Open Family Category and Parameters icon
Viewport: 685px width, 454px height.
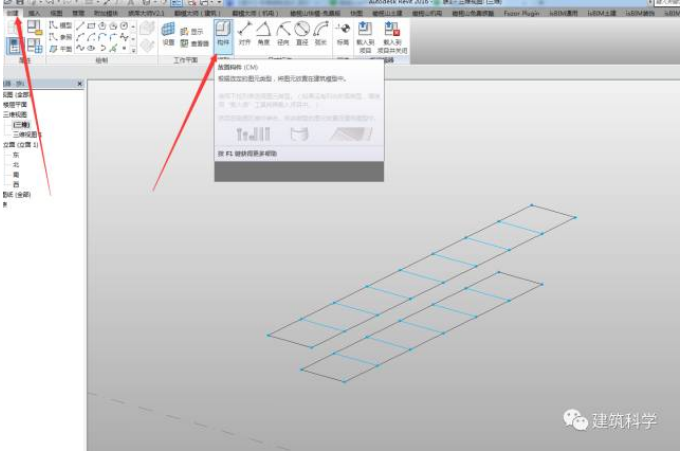35,45
